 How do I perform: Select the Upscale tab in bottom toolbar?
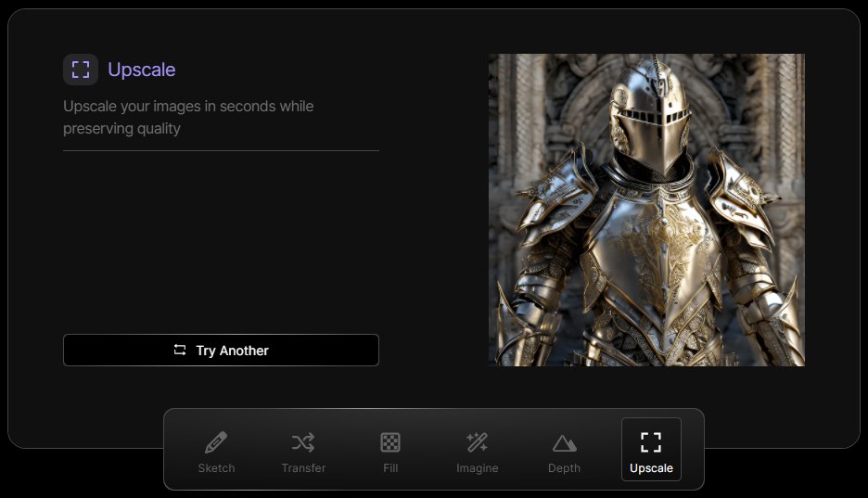(651, 449)
